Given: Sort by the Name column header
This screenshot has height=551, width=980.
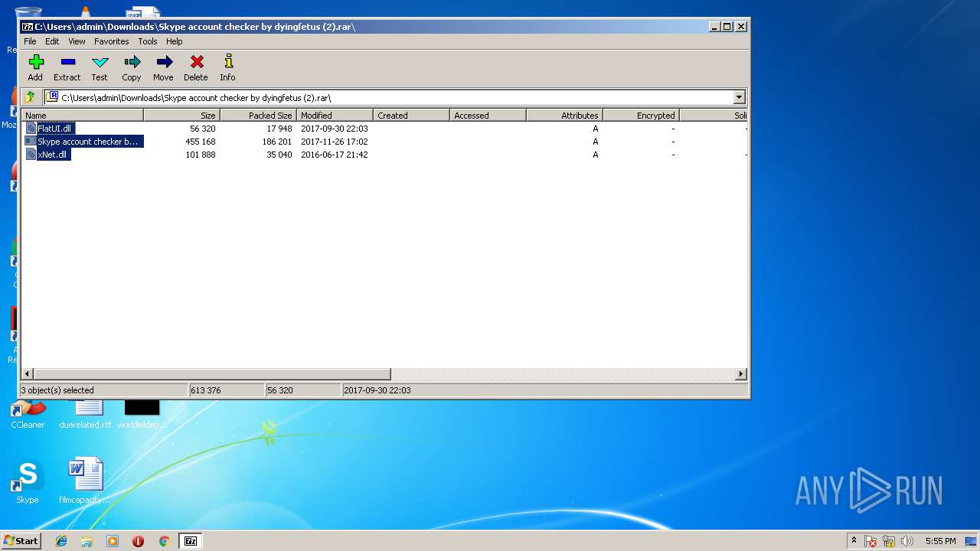Looking at the screenshot, I should (x=83, y=116).
